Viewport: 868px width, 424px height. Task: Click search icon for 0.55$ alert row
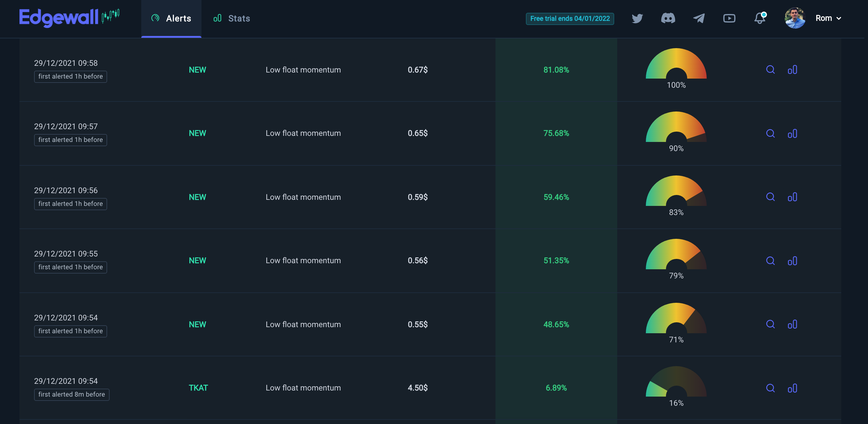click(x=770, y=324)
